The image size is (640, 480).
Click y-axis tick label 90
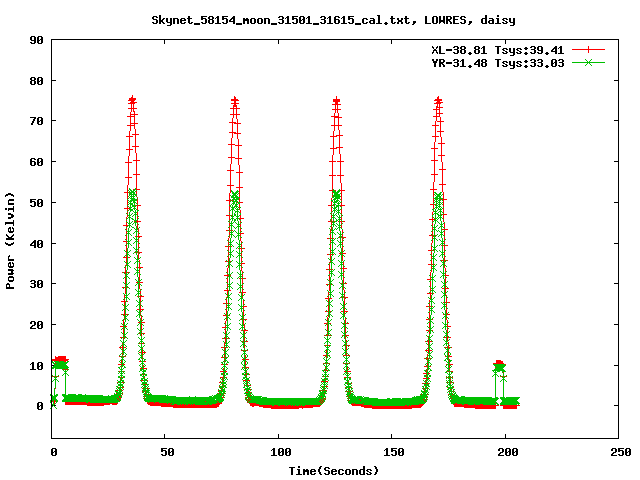[36, 40]
